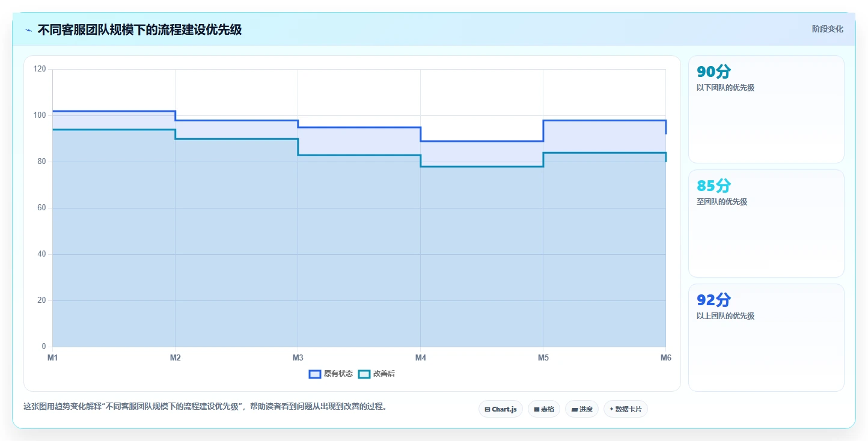This screenshot has width=868, height=441.
Task: Click the 100 y-axis value
Action: point(40,115)
